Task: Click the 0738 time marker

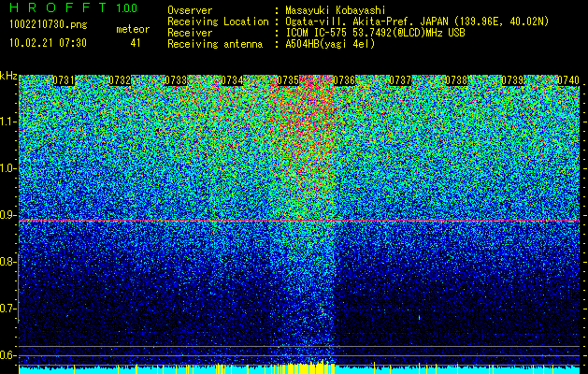Action: click(456, 80)
